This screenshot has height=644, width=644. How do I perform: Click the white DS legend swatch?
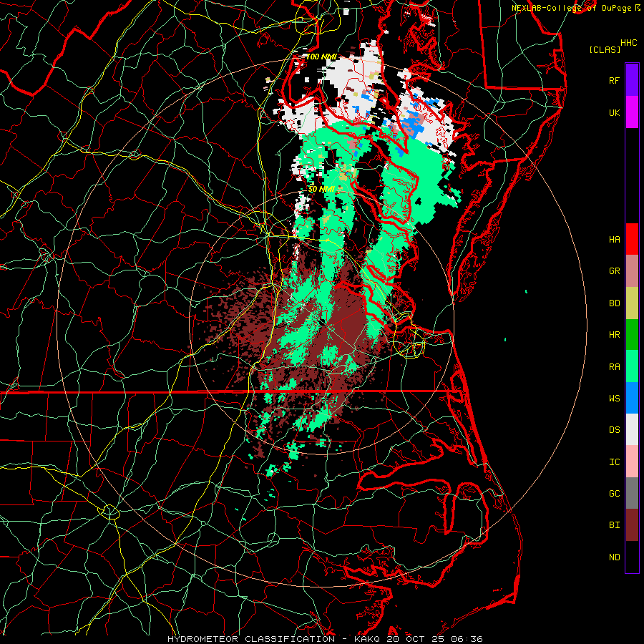632,429
